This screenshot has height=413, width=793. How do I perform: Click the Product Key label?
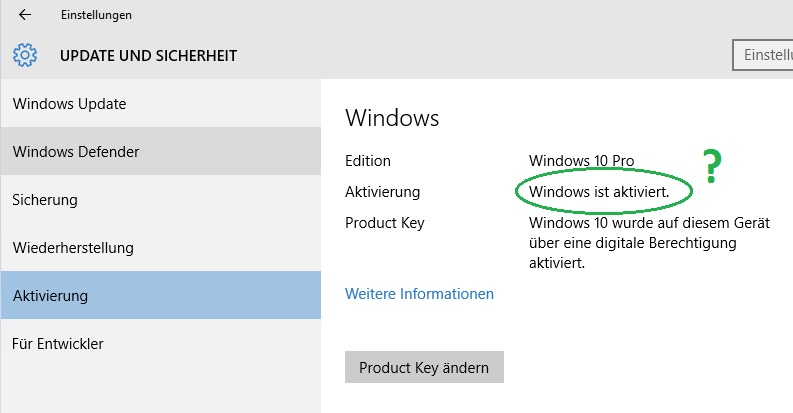tap(384, 223)
